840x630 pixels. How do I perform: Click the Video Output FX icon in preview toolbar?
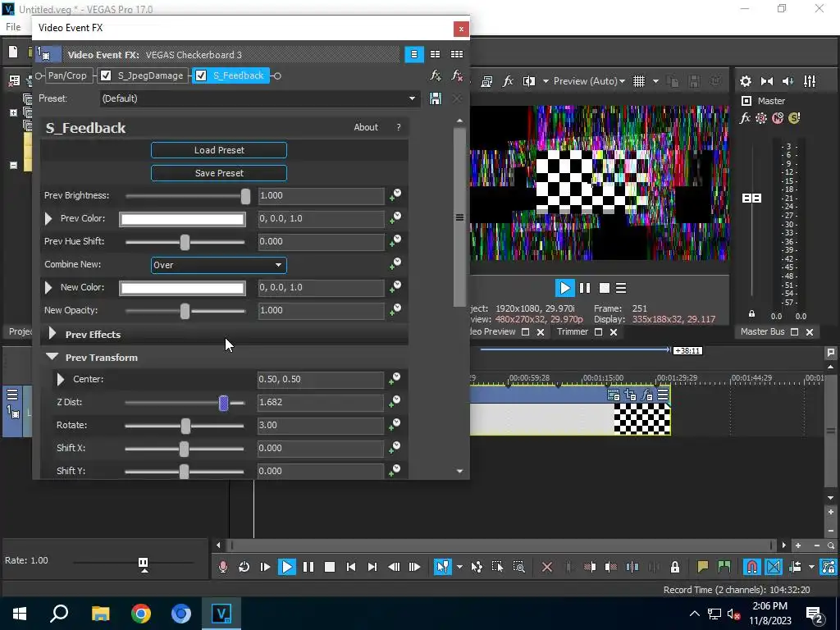point(508,81)
